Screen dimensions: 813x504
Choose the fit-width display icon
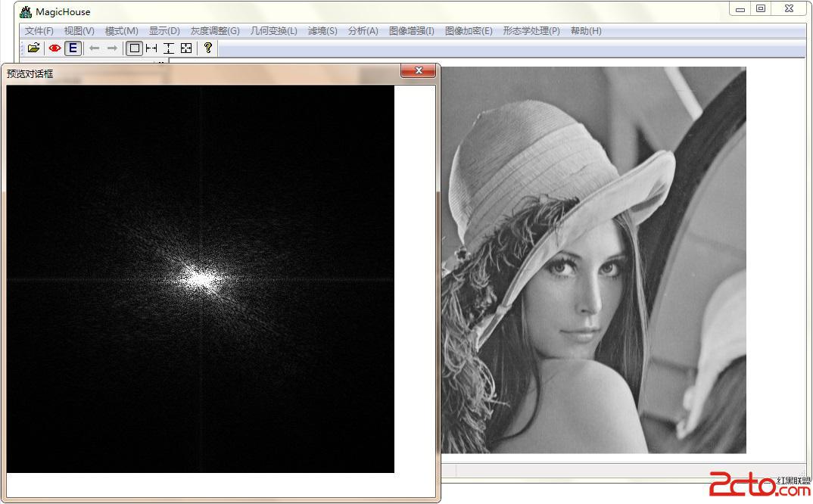[151, 48]
